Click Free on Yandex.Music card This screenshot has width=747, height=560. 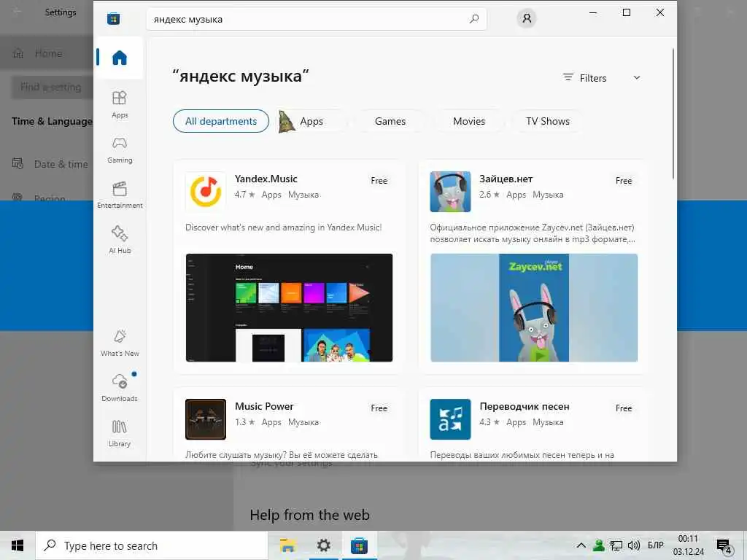pos(379,181)
